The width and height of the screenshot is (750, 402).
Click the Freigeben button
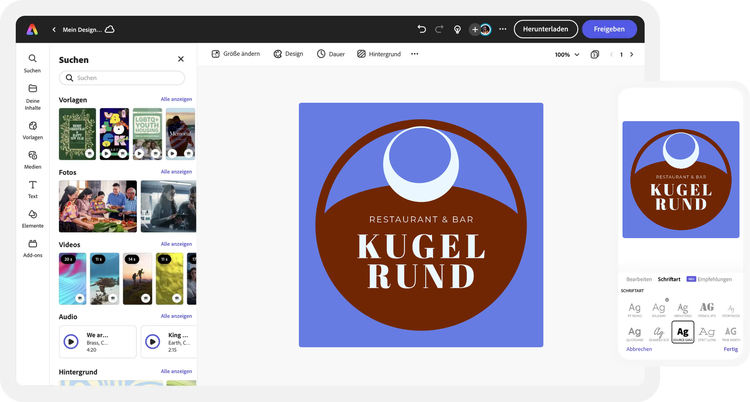click(x=608, y=29)
